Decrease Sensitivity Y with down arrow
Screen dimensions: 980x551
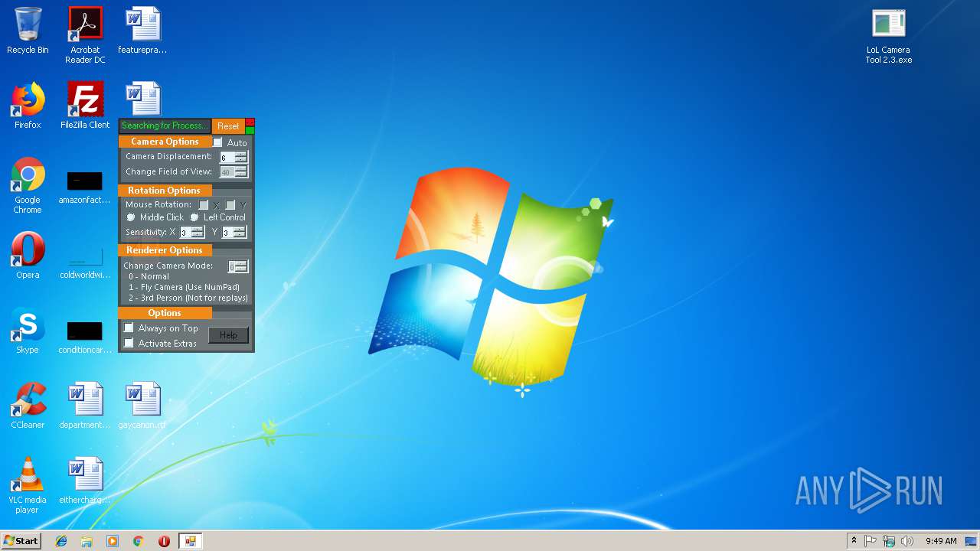point(240,235)
